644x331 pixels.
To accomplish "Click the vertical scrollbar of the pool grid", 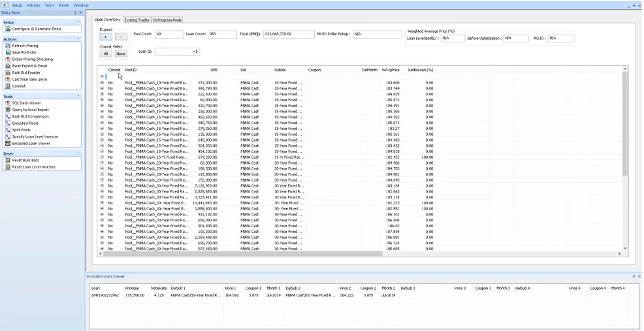I will click(625, 123).
